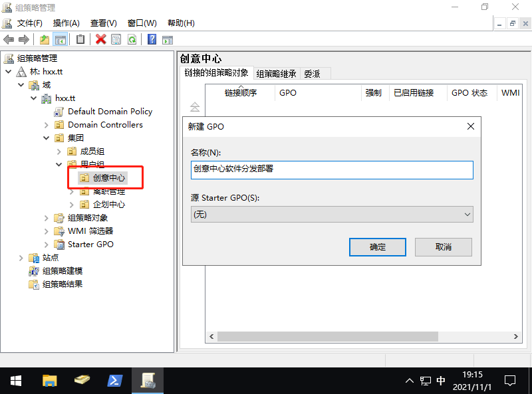Select the 创意中心 tree item
The width and height of the screenshot is (532, 394).
tap(109, 177)
